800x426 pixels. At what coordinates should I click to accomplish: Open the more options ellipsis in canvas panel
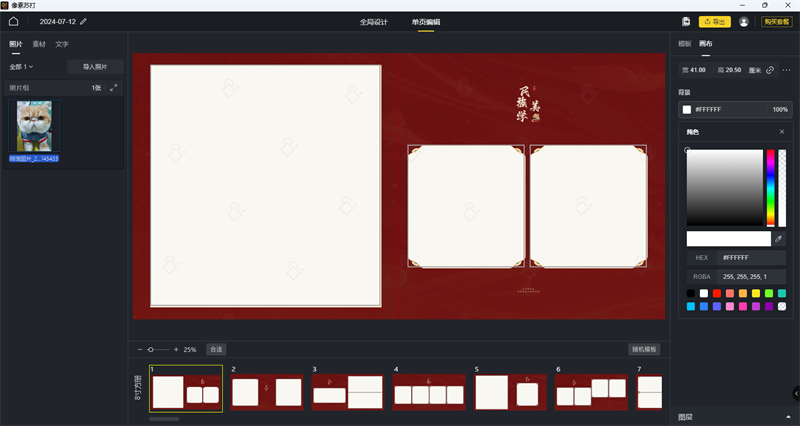click(786, 70)
